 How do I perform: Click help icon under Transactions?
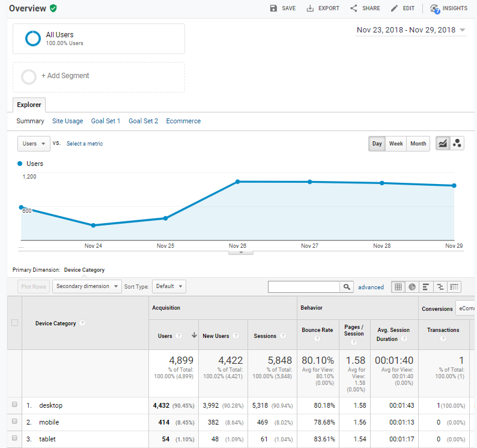coord(443,339)
